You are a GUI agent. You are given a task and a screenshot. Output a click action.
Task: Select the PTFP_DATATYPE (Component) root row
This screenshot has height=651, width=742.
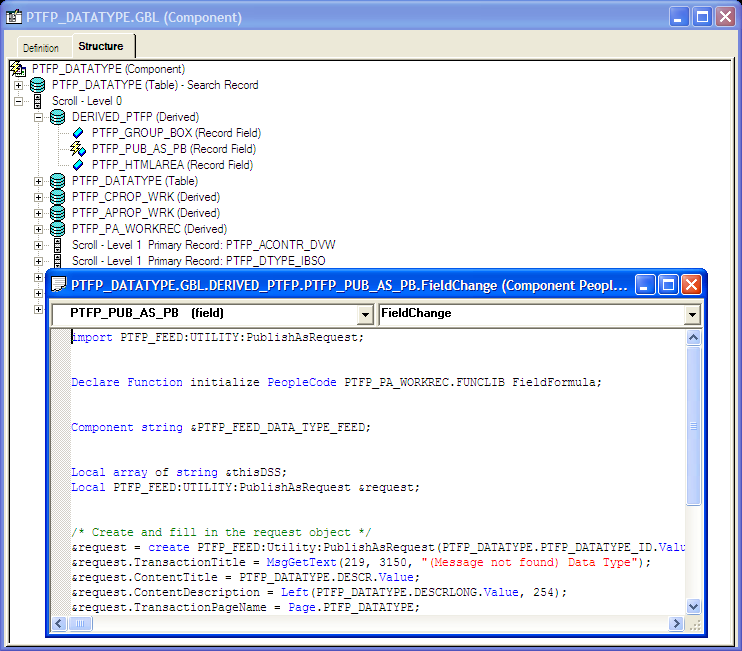click(x=108, y=69)
